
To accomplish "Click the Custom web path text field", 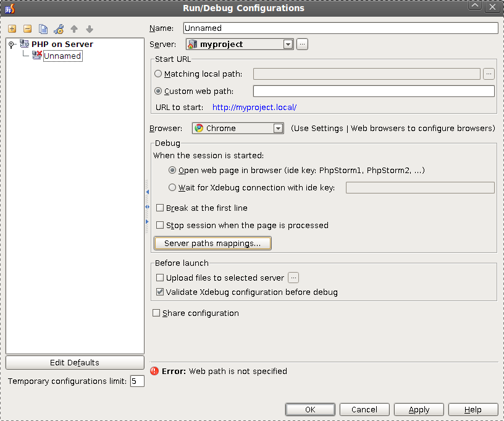I will (x=374, y=91).
